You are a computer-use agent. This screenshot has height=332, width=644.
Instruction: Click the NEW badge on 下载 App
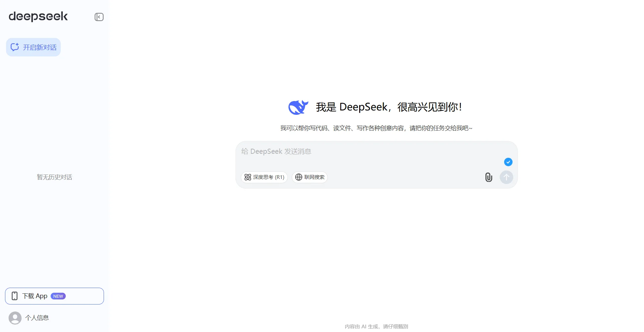pyautogui.click(x=58, y=296)
